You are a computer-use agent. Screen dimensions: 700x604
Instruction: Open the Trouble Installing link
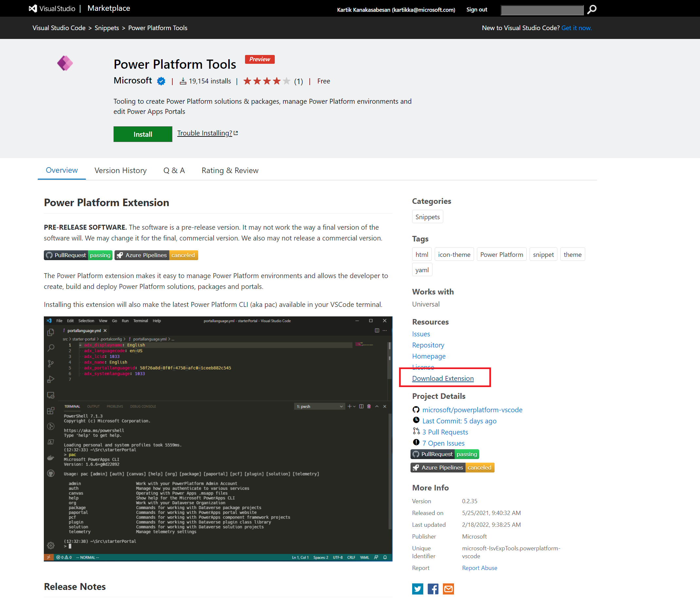click(205, 133)
